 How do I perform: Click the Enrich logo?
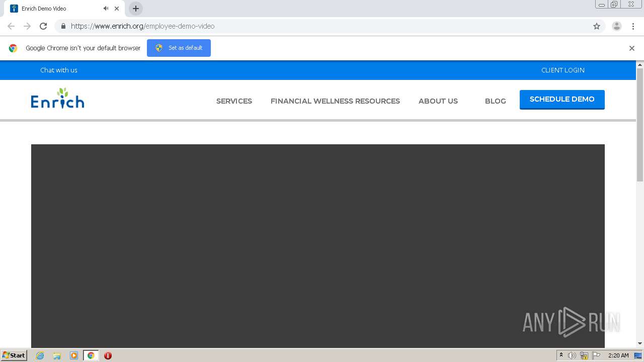point(57,99)
